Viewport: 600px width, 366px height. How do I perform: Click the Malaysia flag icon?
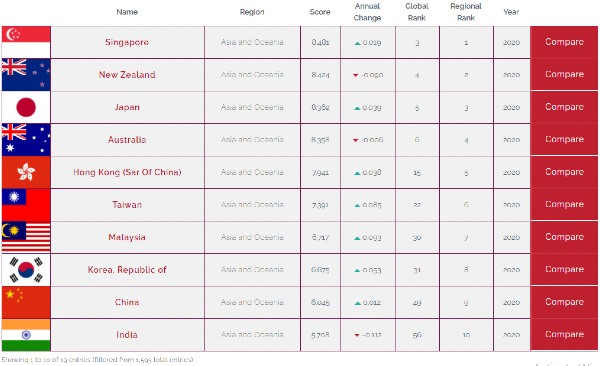point(26,237)
